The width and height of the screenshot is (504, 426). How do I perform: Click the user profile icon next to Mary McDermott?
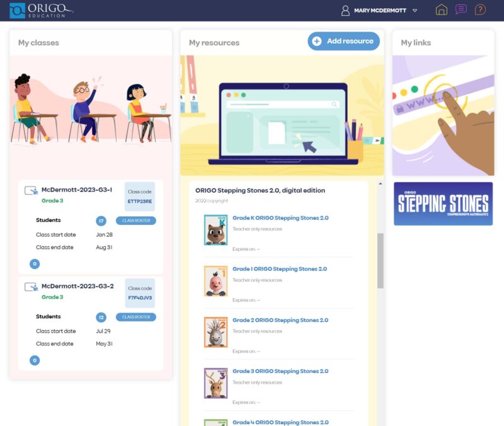pyautogui.click(x=344, y=11)
